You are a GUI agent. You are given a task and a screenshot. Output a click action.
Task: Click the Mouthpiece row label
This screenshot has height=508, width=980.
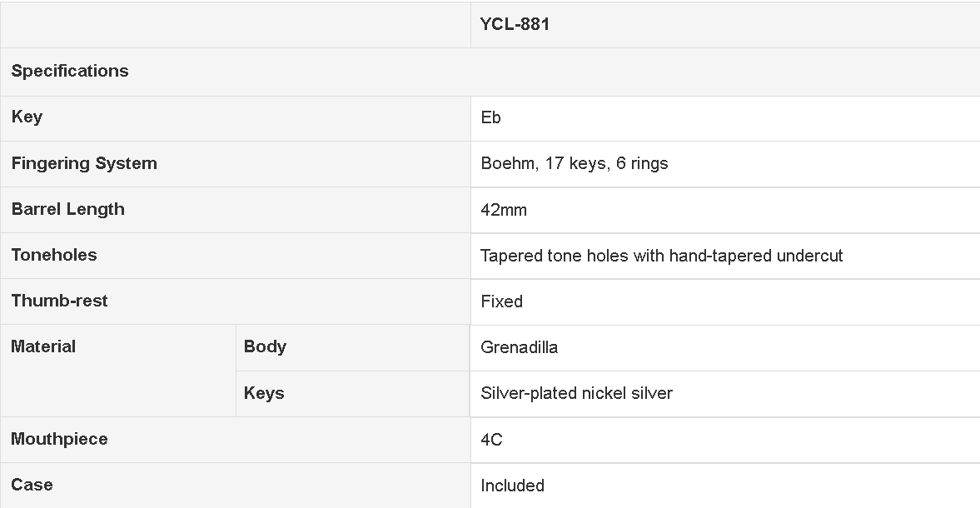click(x=59, y=439)
